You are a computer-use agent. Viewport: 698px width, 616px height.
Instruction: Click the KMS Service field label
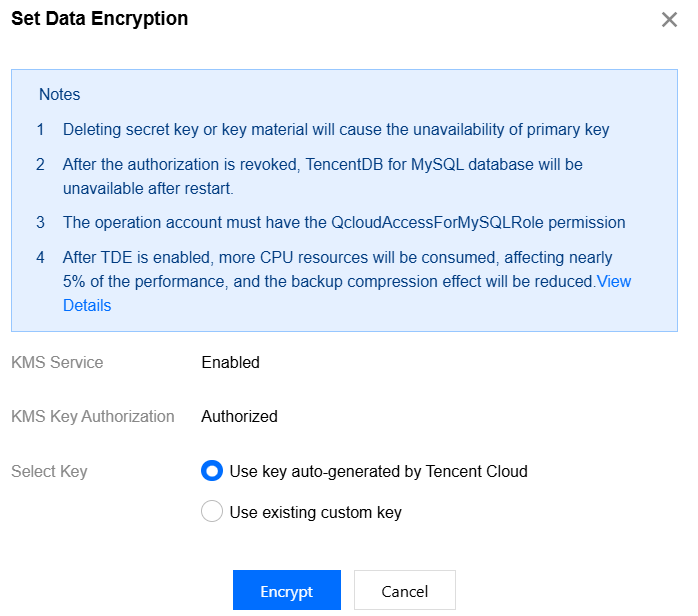coord(57,362)
